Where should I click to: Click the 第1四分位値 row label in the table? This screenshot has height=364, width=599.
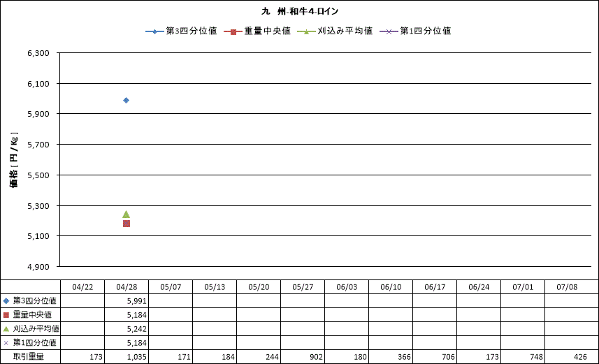click(x=35, y=342)
